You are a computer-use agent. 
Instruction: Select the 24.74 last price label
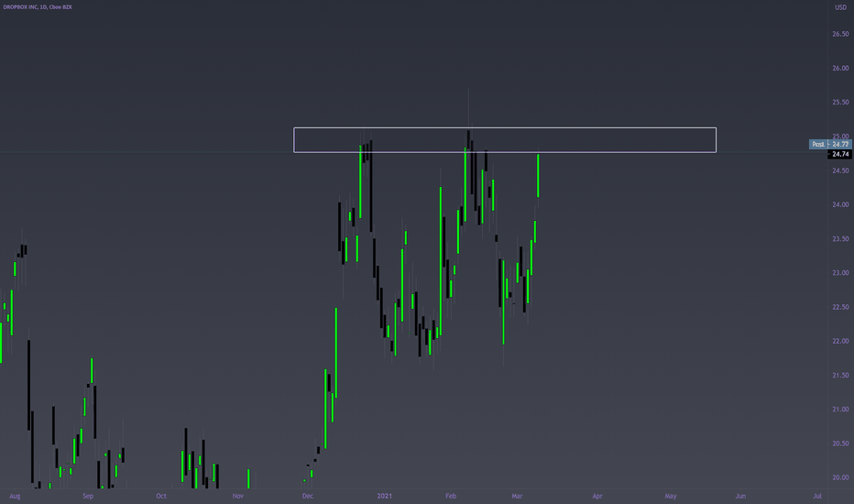tap(839, 154)
